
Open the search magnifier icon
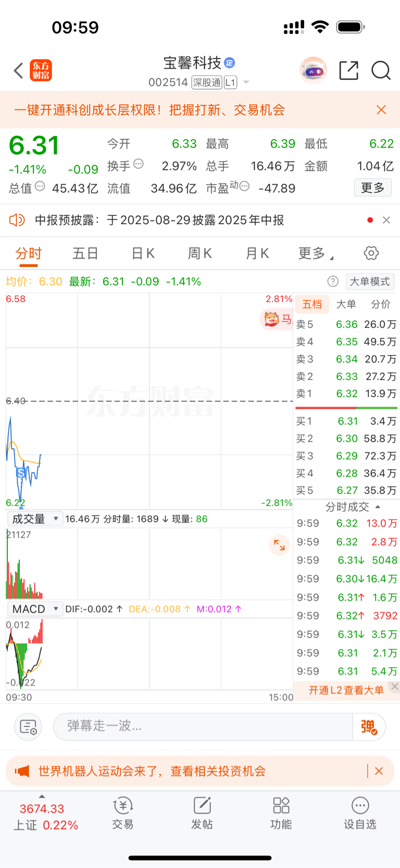click(x=381, y=70)
